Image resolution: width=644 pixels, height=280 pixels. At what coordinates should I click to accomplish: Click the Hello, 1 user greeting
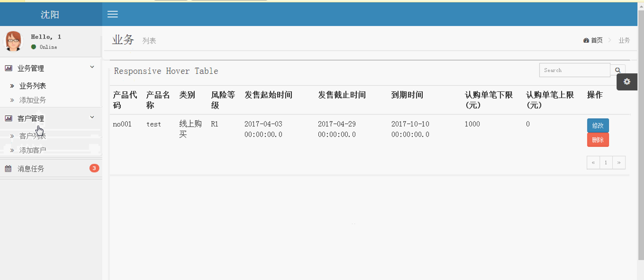click(46, 37)
